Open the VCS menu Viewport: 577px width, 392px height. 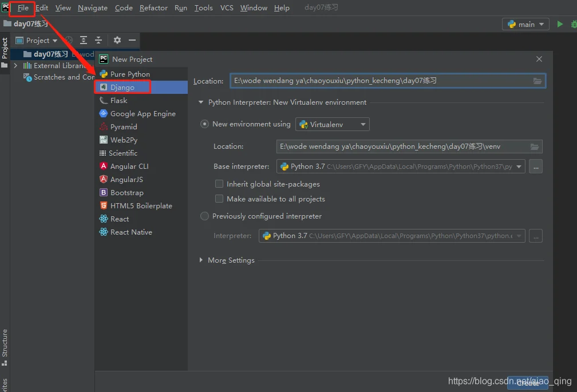tap(227, 7)
